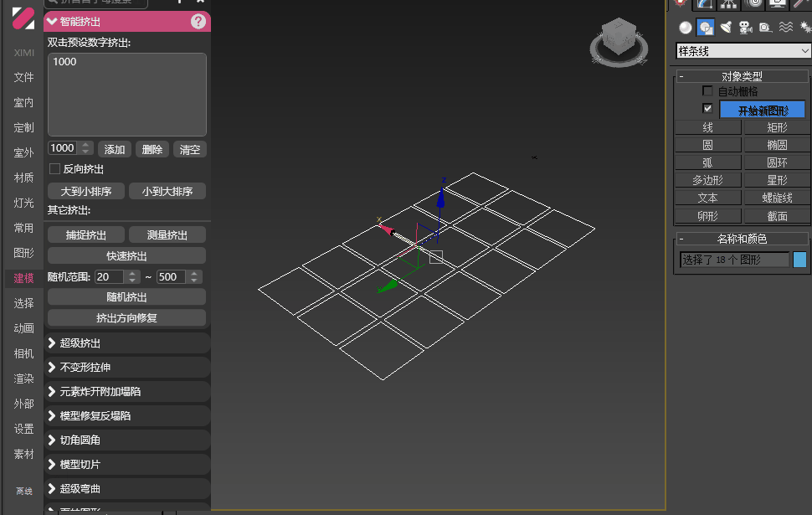Select preset value 1000 in list
The width and height of the screenshot is (812, 515).
[x=64, y=62]
